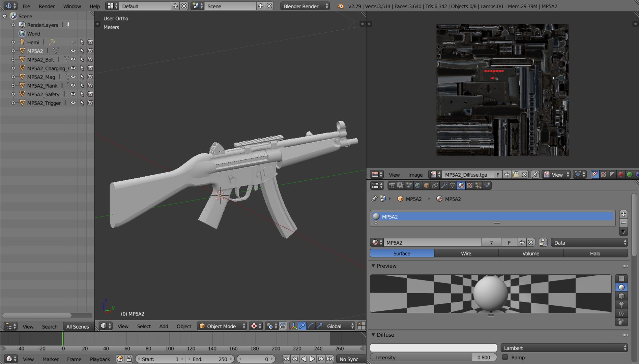Open the Blender Render engine dropdown
This screenshot has height=364, width=639.
tap(305, 6)
